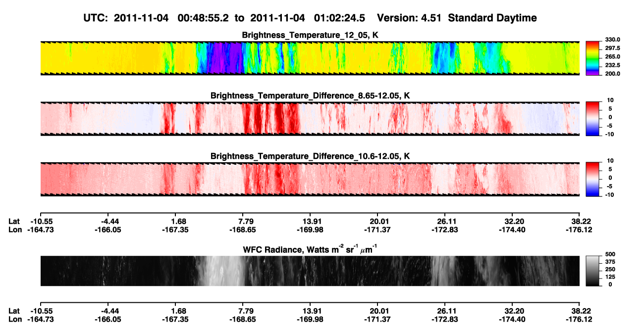Click the upper axis Lon row label

(15, 230)
